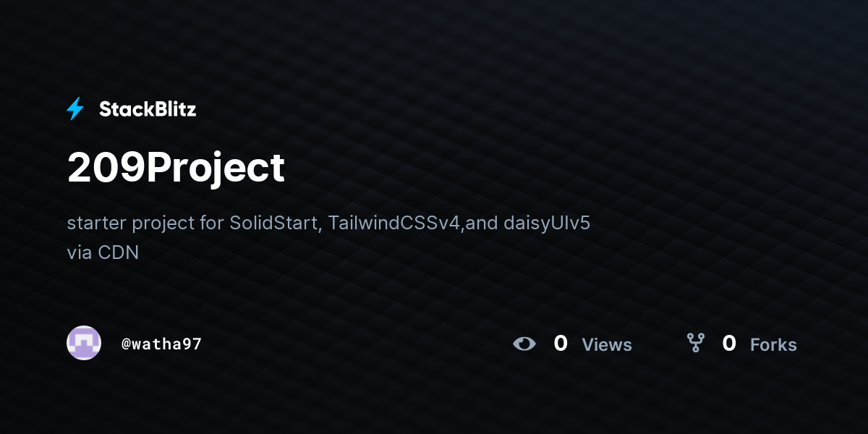Viewport: 868px width, 434px height.
Task: Click the @watha97 username
Action: click(161, 344)
